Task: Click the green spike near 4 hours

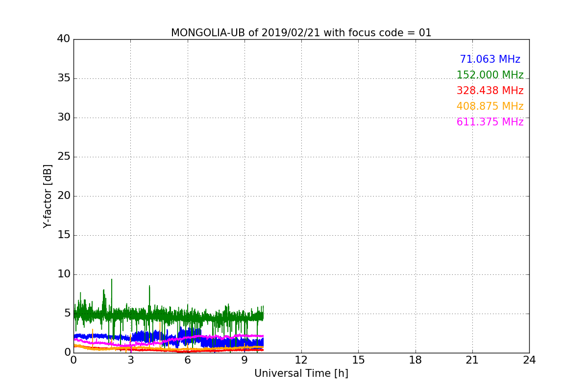Action: [x=149, y=296]
